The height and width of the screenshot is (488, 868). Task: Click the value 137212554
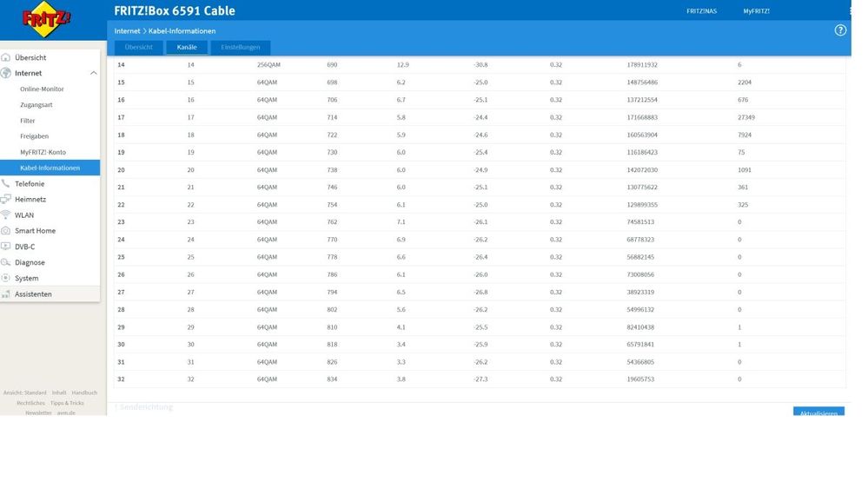[642, 100]
